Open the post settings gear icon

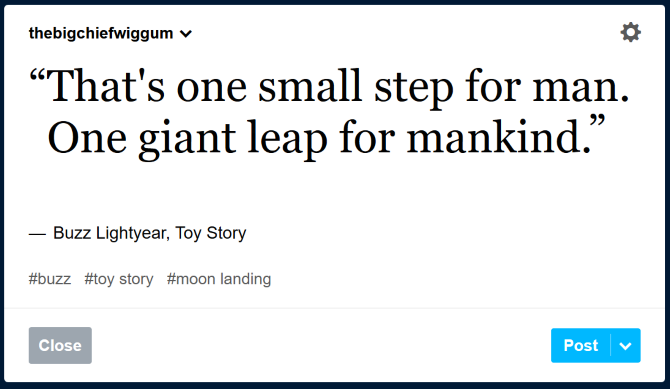coord(630,32)
